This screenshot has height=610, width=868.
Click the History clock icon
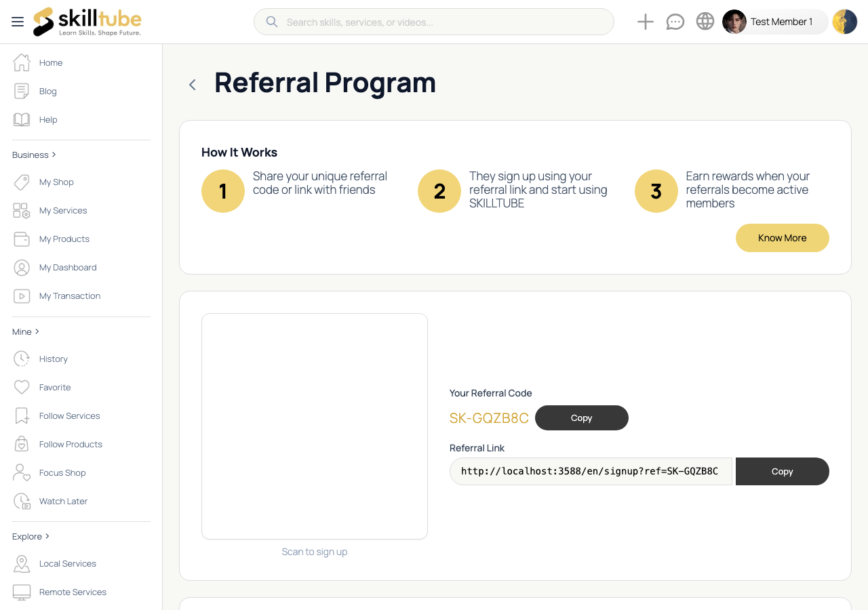point(22,359)
